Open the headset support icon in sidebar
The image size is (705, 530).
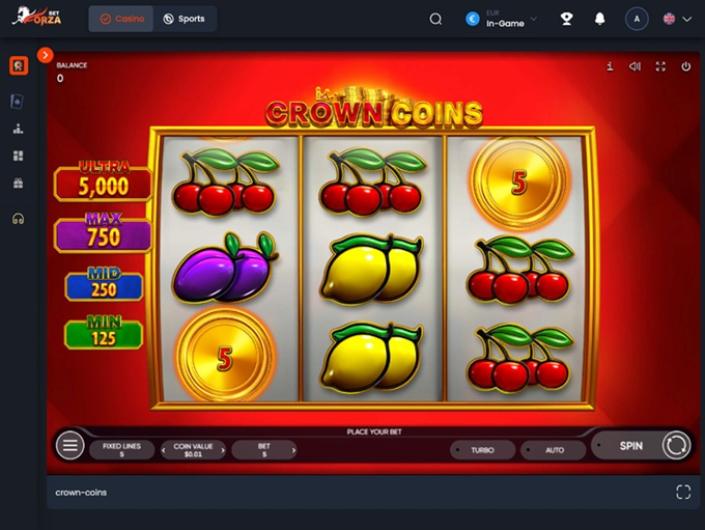18,219
